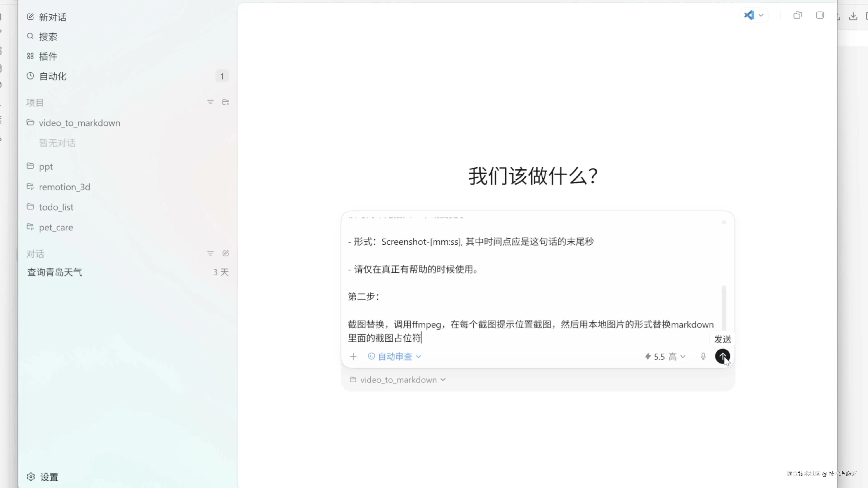This screenshot has width=868, height=488.
Task: Open the video_to_markdown project dropdown below input
Action: pos(398,380)
